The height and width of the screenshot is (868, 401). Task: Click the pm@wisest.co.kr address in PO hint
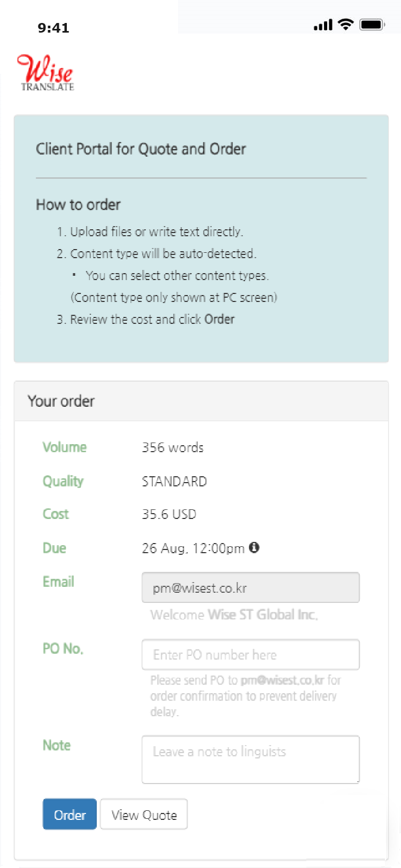click(282, 680)
